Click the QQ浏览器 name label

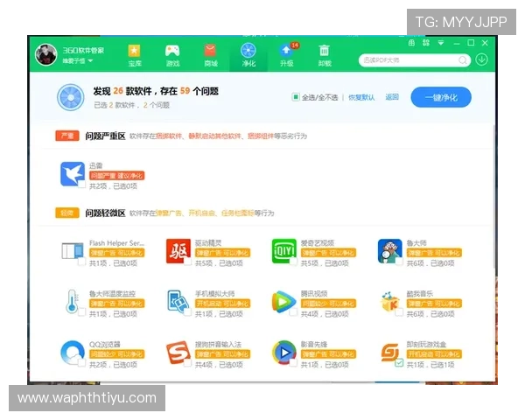click(104, 344)
